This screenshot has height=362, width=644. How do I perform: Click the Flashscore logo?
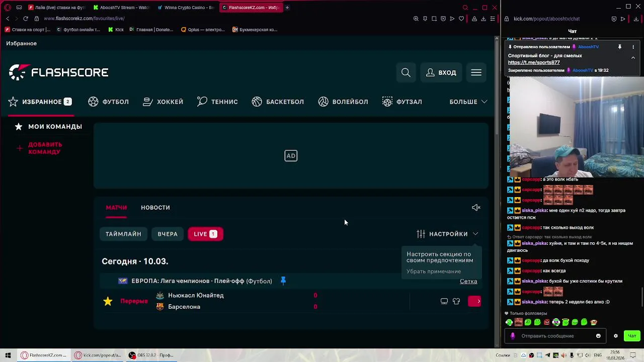point(59,72)
